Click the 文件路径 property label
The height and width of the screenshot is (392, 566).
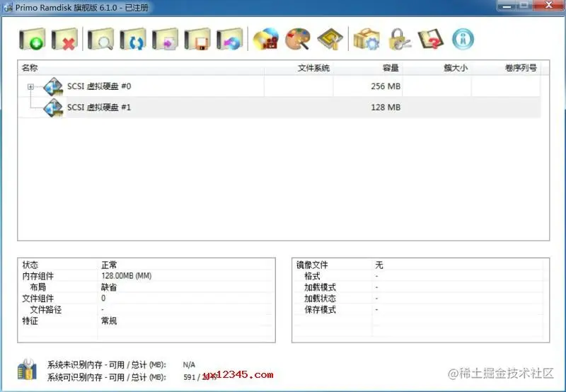(x=46, y=310)
